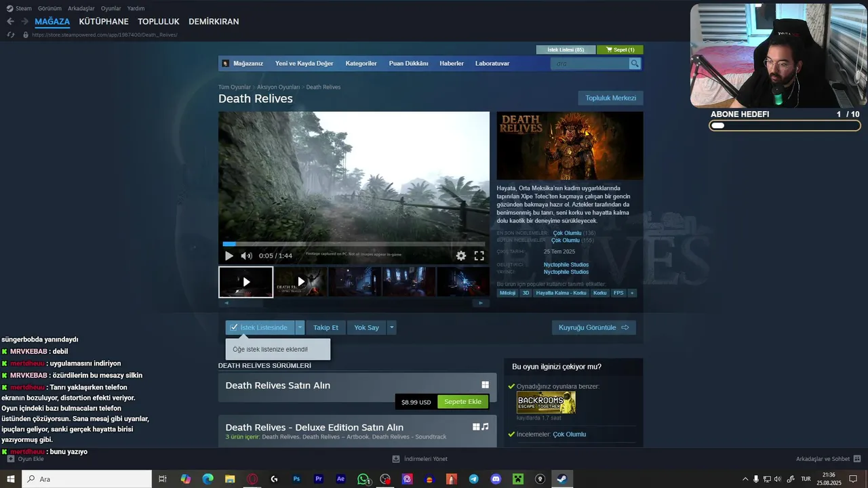Open Nyctophile Studios developer link
Image resolution: width=868 pixels, height=488 pixels.
pyautogui.click(x=566, y=264)
